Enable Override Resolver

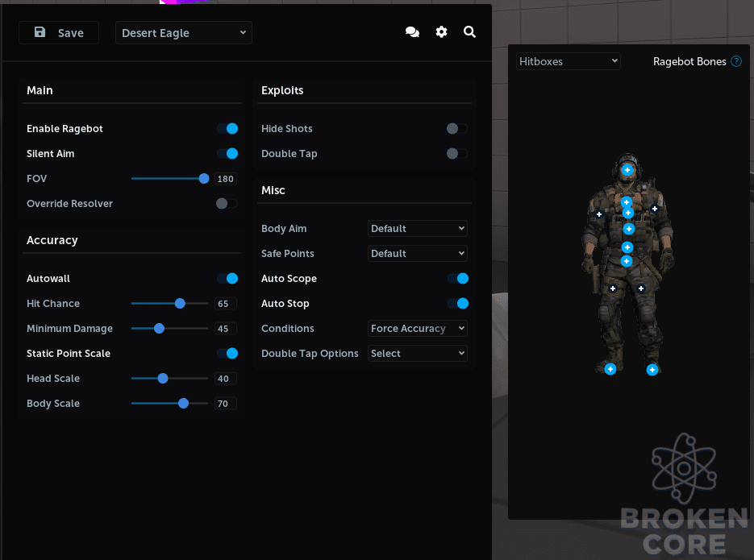[227, 204]
